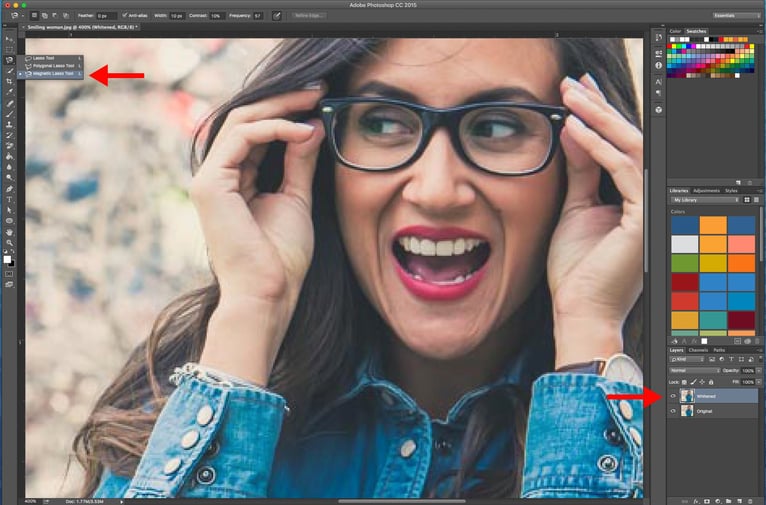The height and width of the screenshot is (505, 766).
Task: Click the Width input field
Action: point(177,16)
